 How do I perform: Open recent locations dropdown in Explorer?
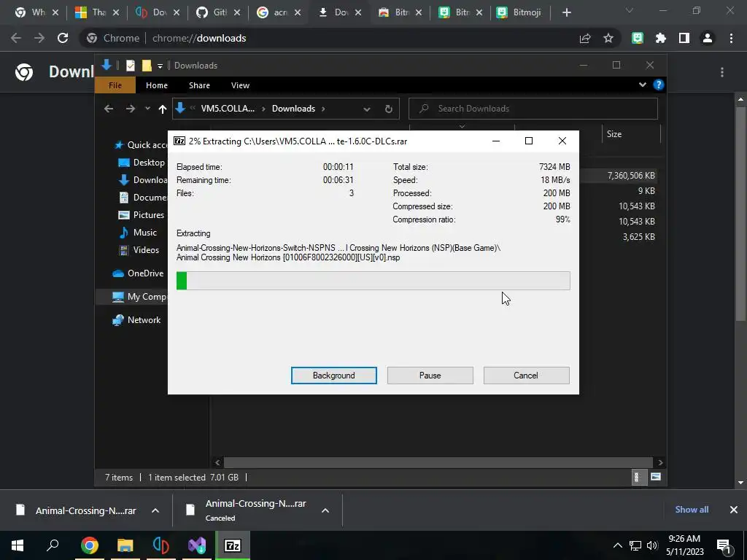pos(147,109)
